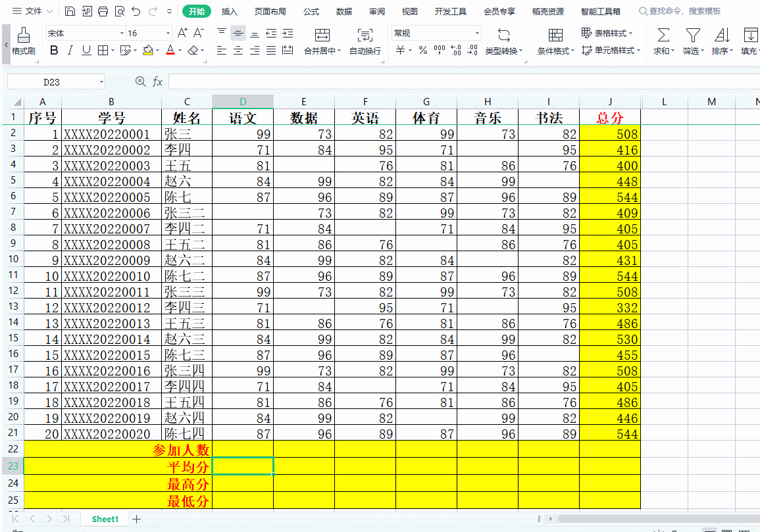Open Print Preview with the magnifier page icon
760x532 pixels.
[x=119, y=11]
